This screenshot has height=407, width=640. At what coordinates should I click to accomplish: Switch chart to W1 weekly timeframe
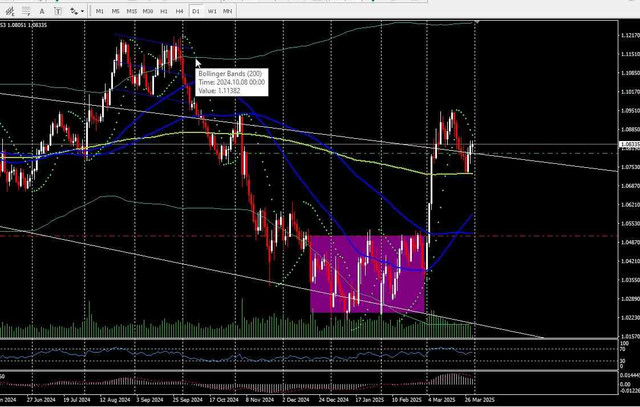[x=212, y=11]
